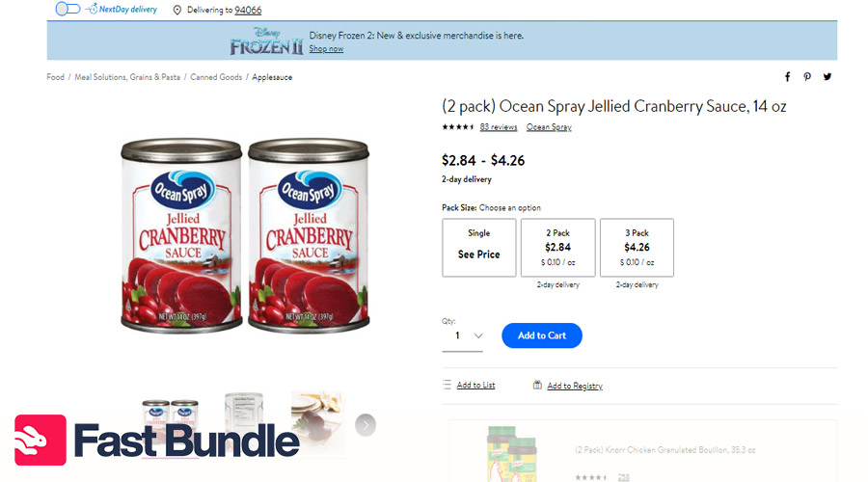Go to Canned Goods breadcrumb
The height and width of the screenshot is (482, 868).
tap(216, 77)
